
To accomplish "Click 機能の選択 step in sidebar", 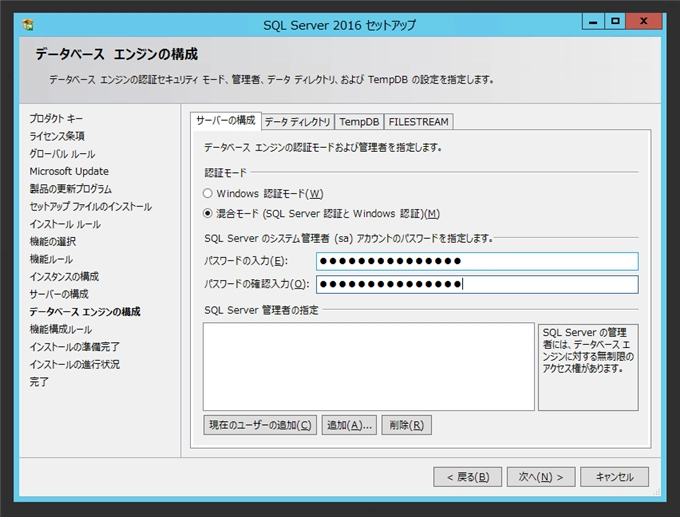I will tap(52, 242).
